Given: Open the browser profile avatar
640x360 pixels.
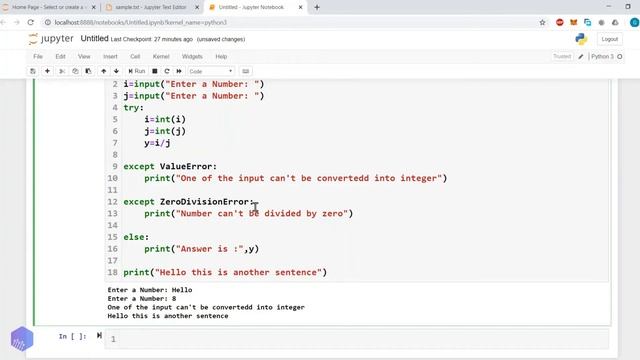Looking at the screenshot, I should click(635, 22).
